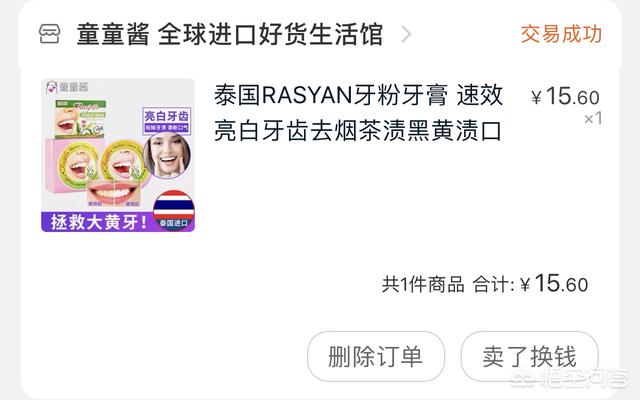Open the RASYAN toothpaste product thumbnail
Image resolution: width=640 pixels, height=400 pixels.
click(x=118, y=156)
